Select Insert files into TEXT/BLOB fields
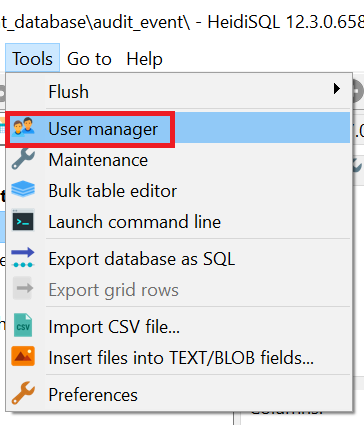This screenshot has width=364, height=425. click(x=179, y=357)
